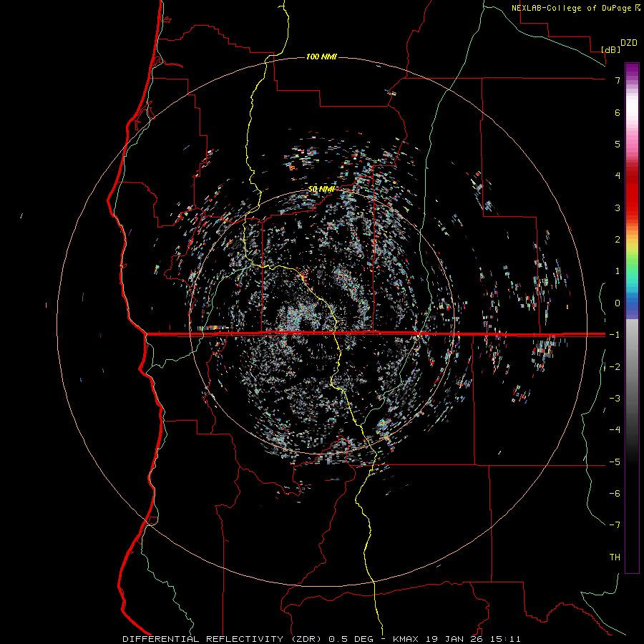This screenshot has height=644, width=644.
Task: Click the 3 dB tick label on the scale
Action: point(618,208)
